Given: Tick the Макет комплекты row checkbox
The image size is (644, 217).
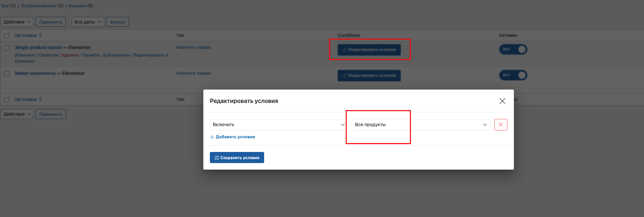Looking at the screenshot, I should point(7,74).
